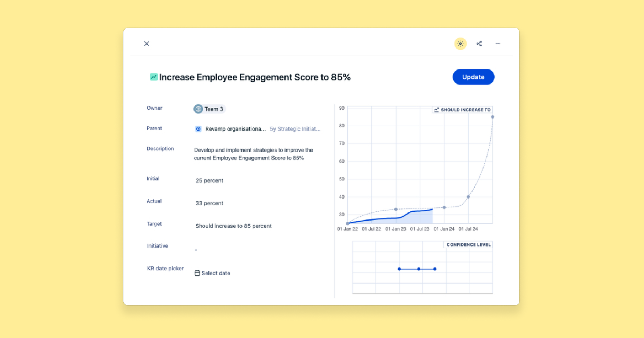This screenshot has height=338, width=644.
Task: Open the share icon at top right
Action: click(479, 43)
